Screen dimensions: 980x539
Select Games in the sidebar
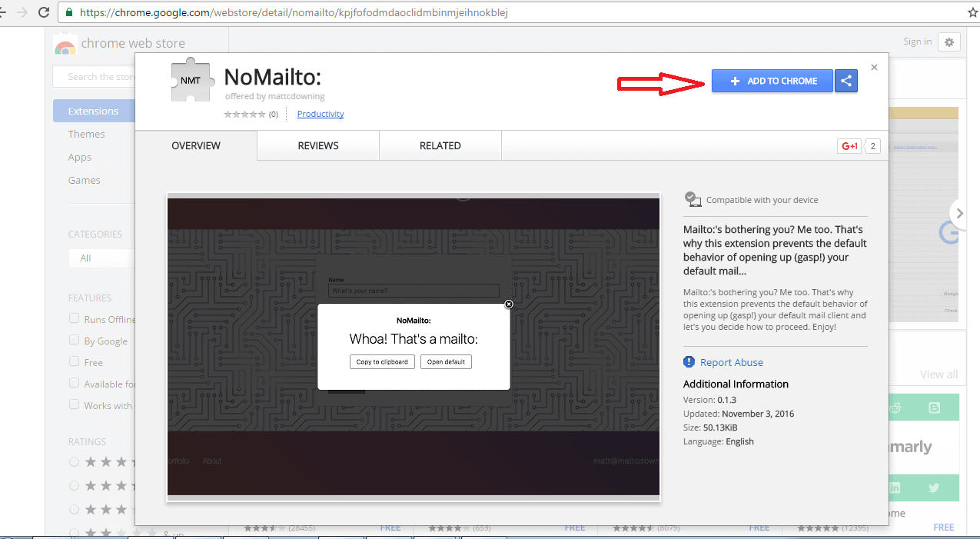(84, 180)
